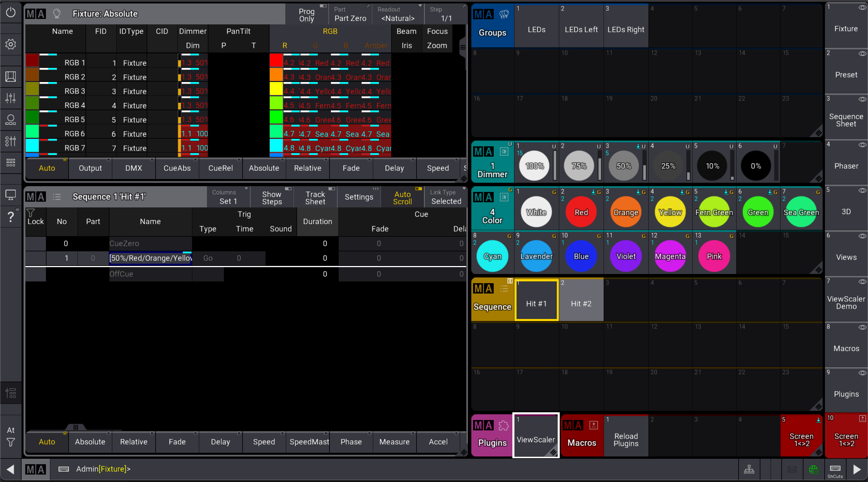This screenshot has height=482, width=868.
Task: Select Hit #2 sequence
Action: click(581, 300)
